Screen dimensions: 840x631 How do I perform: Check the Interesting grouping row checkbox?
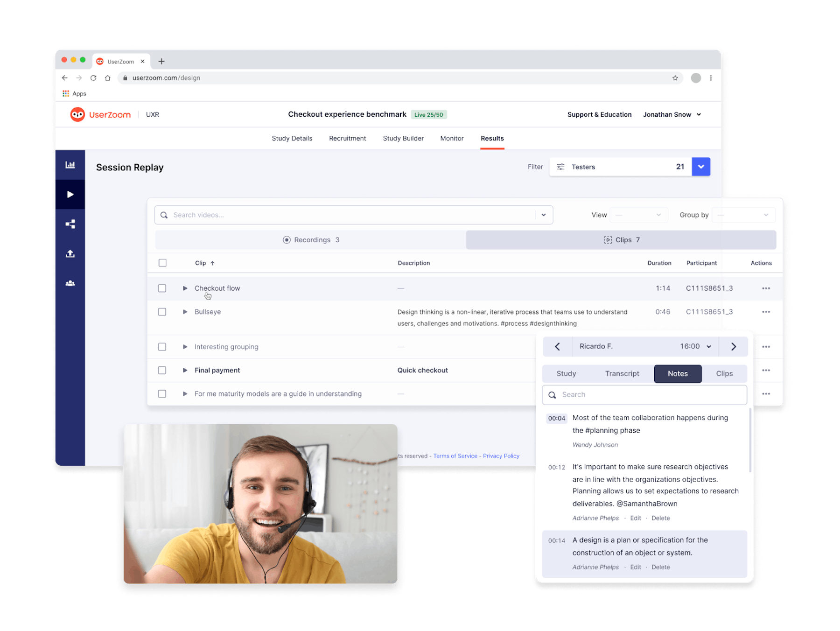pyautogui.click(x=162, y=347)
